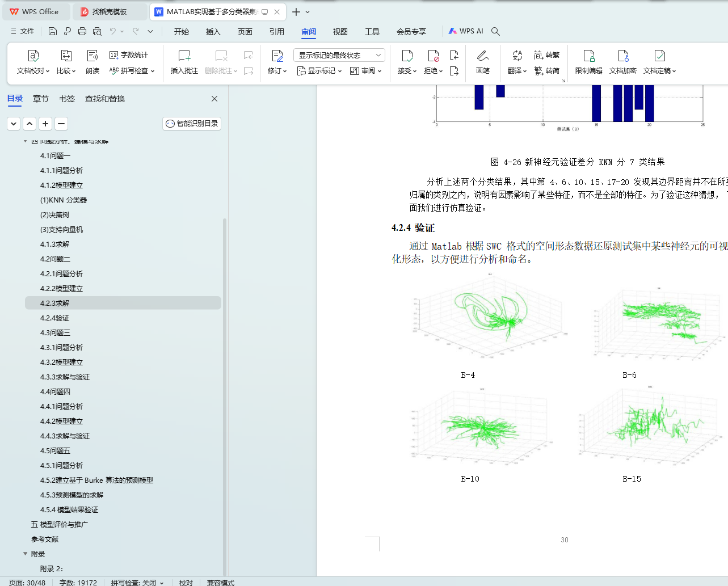Open 字数统计 word count
728x586 pixels.
coord(129,55)
